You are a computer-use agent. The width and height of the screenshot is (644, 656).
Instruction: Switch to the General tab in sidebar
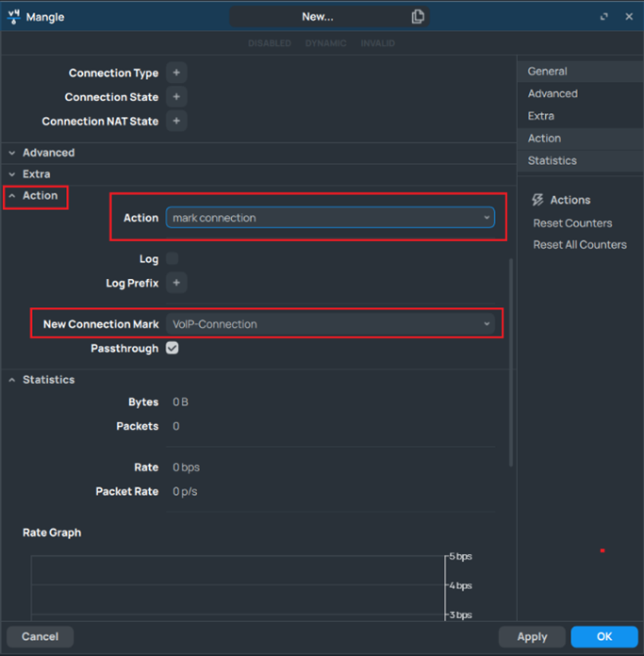coord(548,72)
